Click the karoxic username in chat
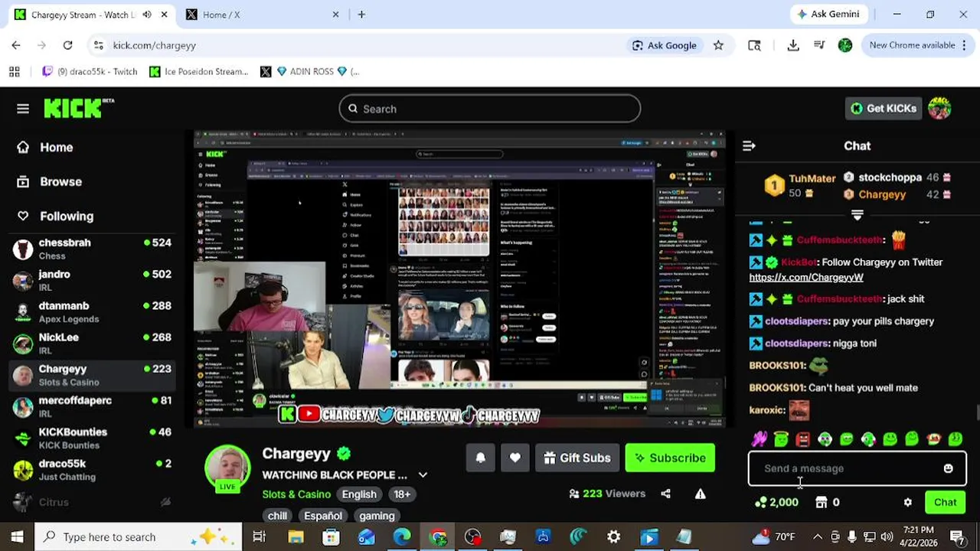 (x=767, y=410)
